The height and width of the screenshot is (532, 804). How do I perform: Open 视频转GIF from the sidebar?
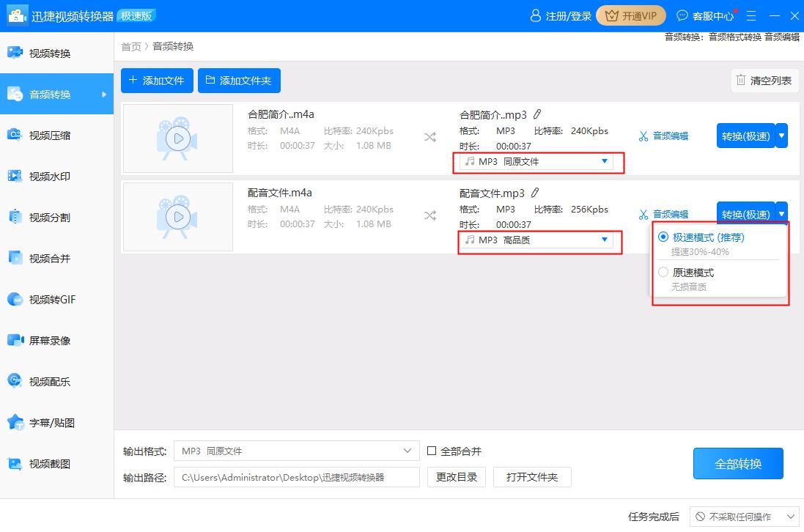pos(51,300)
